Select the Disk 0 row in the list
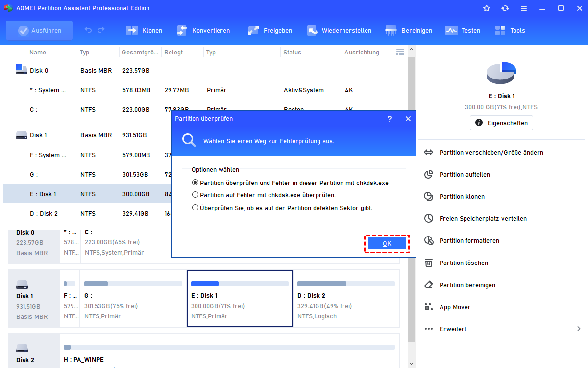This screenshot has height=368, width=588. pyautogui.click(x=205, y=70)
